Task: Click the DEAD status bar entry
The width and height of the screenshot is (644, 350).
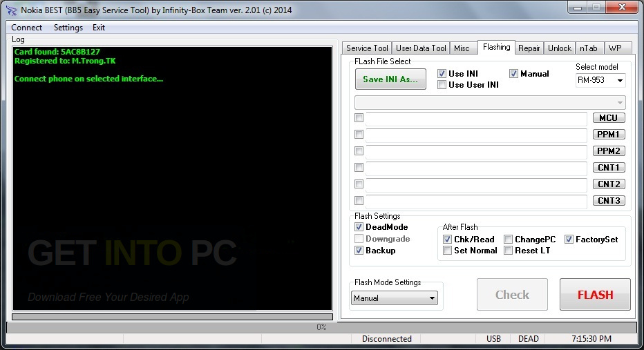Action: (528, 339)
